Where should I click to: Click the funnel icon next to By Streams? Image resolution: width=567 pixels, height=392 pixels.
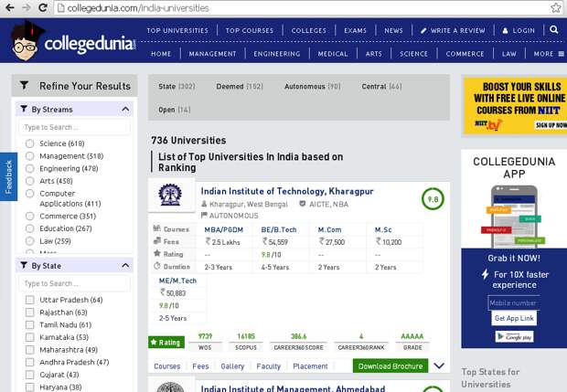coord(24,109)
